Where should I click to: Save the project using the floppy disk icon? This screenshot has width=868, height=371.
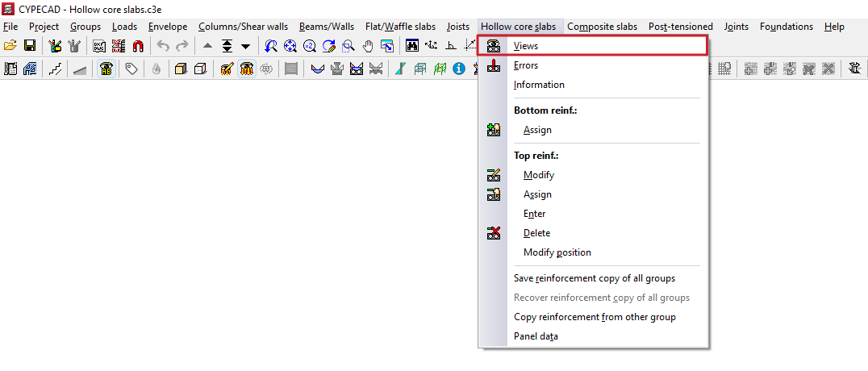pyautogui.click(x=30, y=46)
